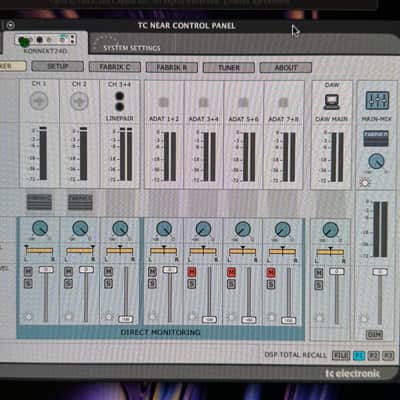Solo channel CH 2

(68, 284)
